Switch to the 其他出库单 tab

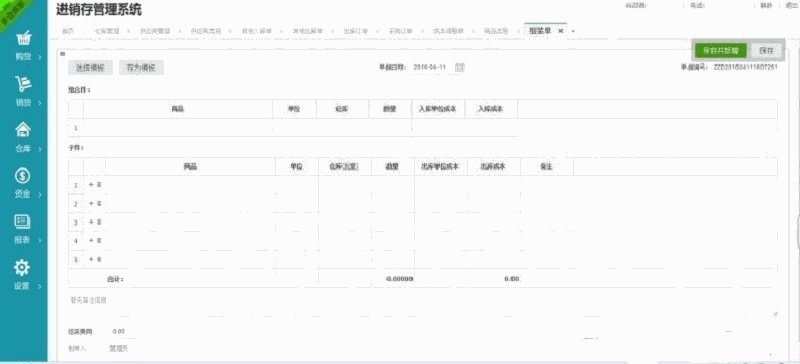(308, 31)
